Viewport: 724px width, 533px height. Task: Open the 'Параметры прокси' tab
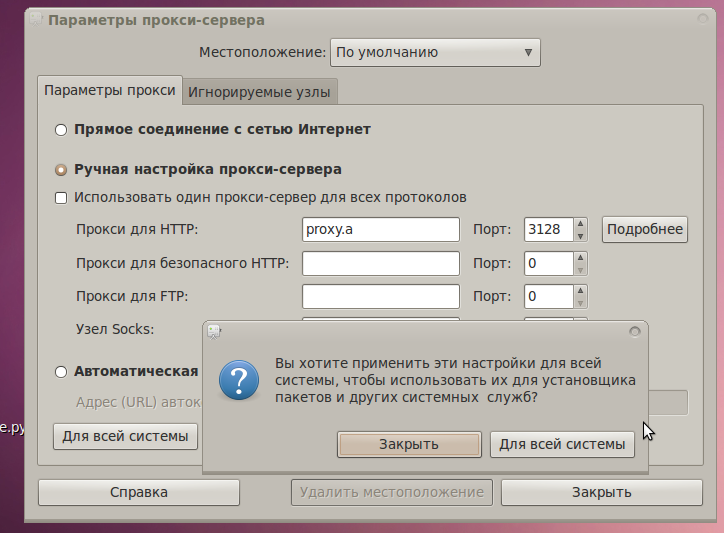coord(110,90)
